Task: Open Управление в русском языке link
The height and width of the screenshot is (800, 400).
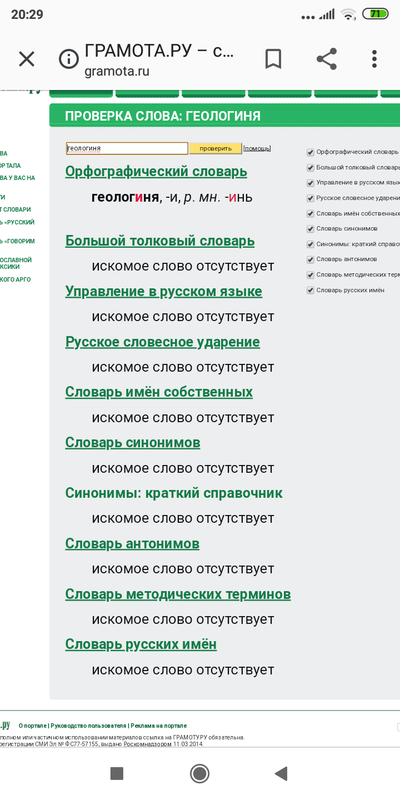Action: (164, 292)
